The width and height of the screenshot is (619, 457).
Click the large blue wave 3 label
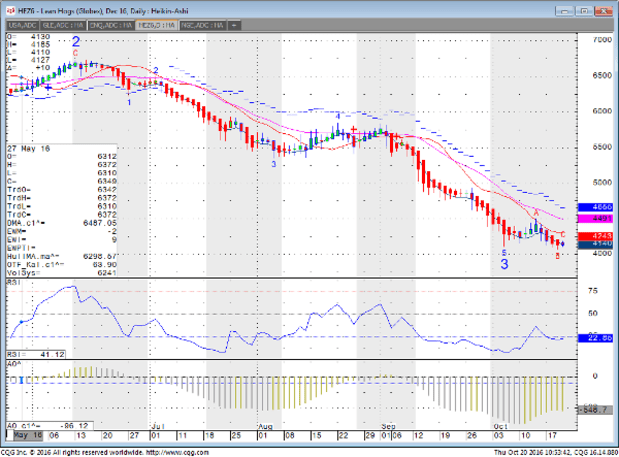504,265
